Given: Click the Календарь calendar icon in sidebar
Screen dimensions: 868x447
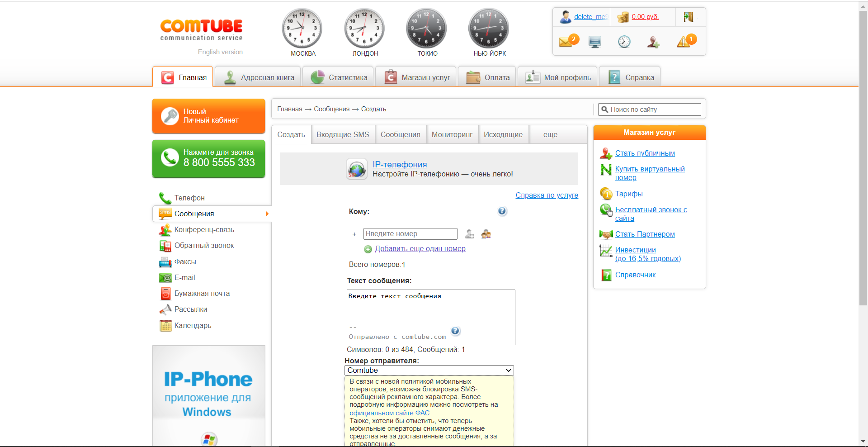Looking at the screenshot, I should pos(165,326).
